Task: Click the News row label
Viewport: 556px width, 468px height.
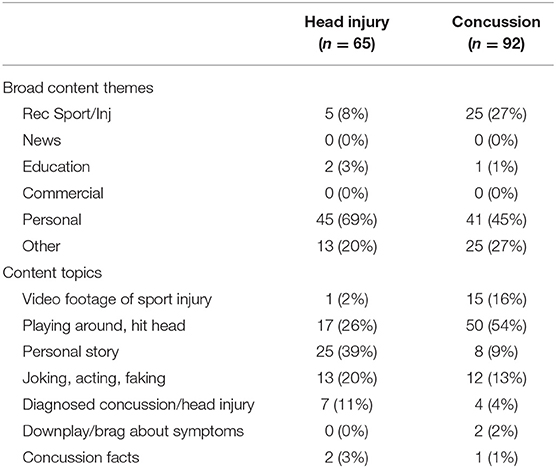Action: (42, 140)
